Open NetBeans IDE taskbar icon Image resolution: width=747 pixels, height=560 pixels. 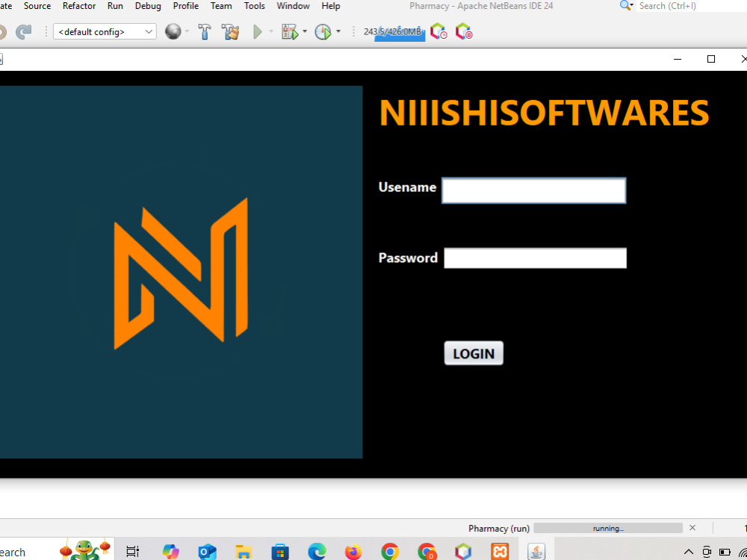(x=463, y=552)
